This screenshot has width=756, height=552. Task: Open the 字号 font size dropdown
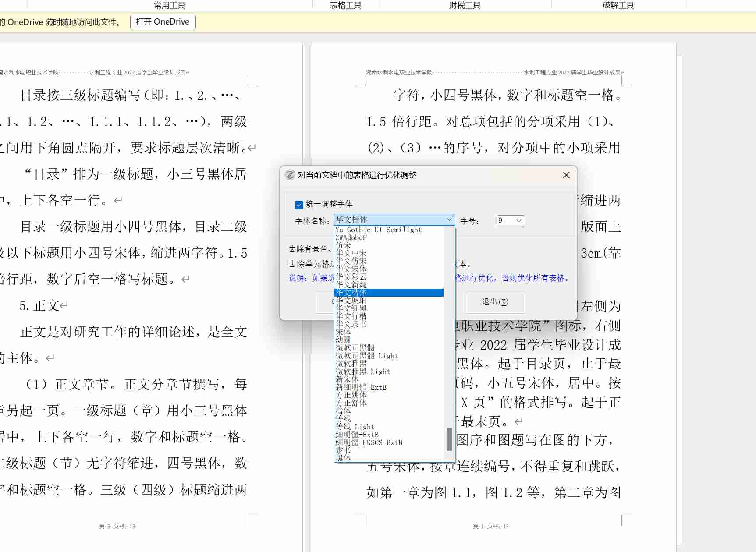click(x=518, y=221)
